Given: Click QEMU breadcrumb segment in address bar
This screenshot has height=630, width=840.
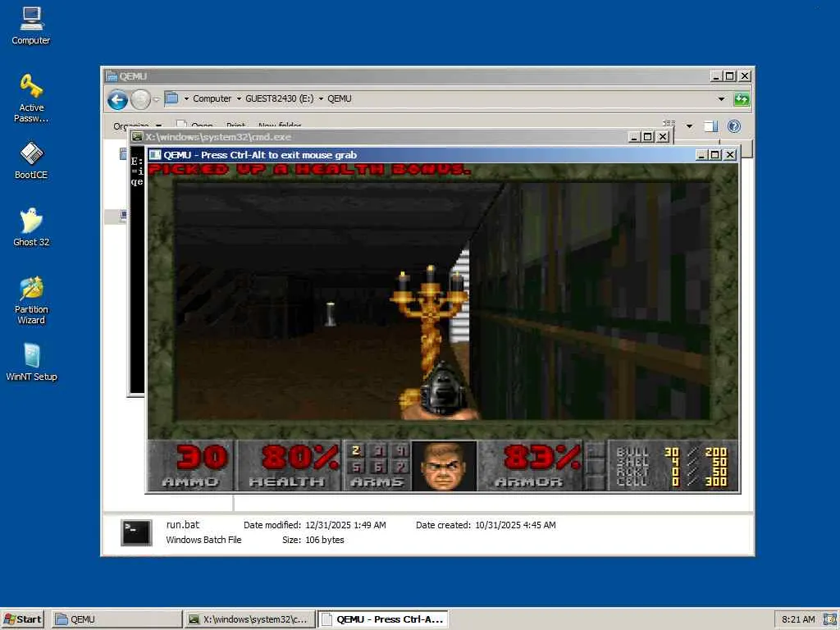Looking at the screenshot, I should point(339,98).
